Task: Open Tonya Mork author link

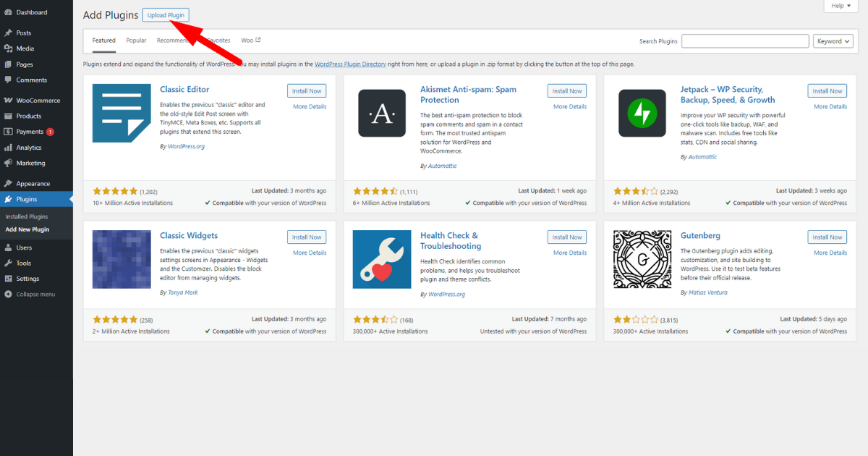Action: (182, 292)
